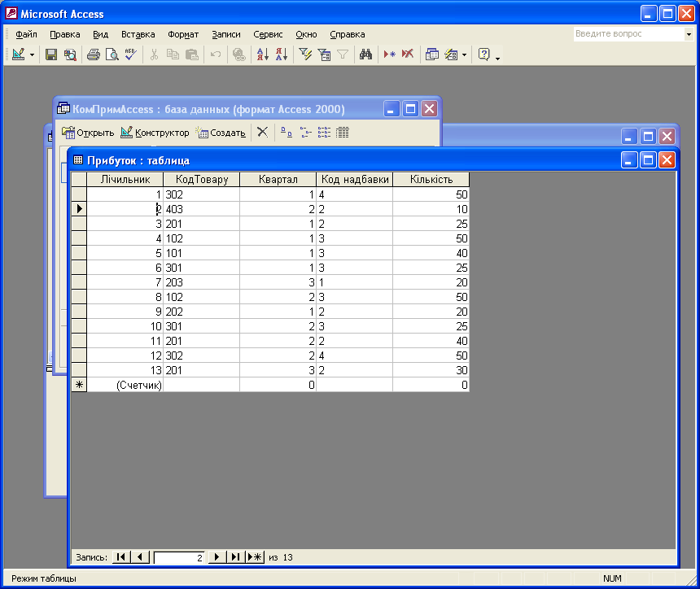This screenshot has height=589, width=700.
Task: Click the Cut scissors icon
Action: [154, 55]
